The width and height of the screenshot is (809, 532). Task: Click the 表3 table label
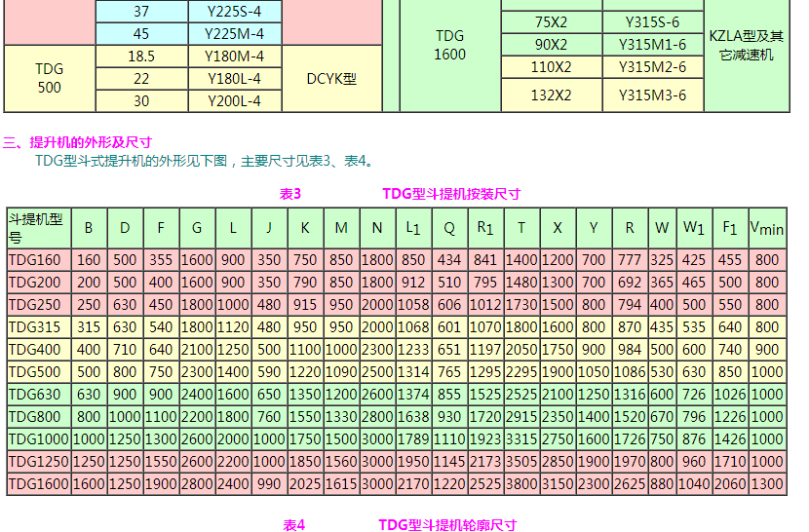pos(290,194)
